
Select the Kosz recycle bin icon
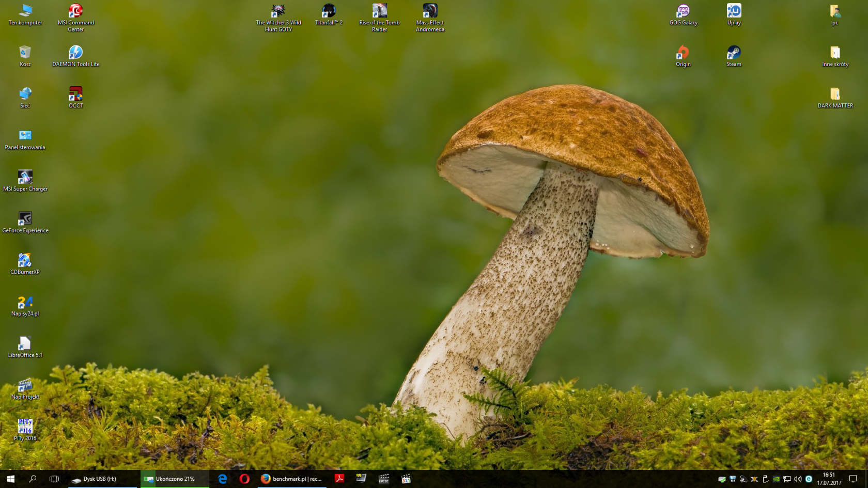(x=25, y=56)
